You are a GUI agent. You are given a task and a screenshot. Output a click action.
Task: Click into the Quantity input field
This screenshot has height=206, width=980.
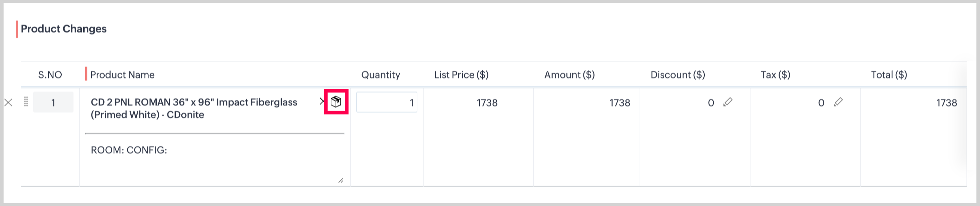(x=387, y=102)
